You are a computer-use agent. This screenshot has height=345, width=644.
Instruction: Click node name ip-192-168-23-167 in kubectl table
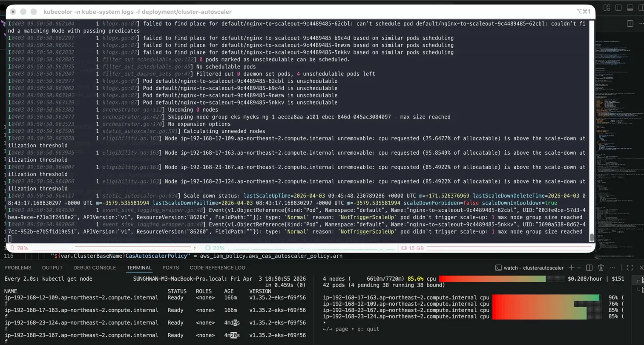tap(81, 335)
